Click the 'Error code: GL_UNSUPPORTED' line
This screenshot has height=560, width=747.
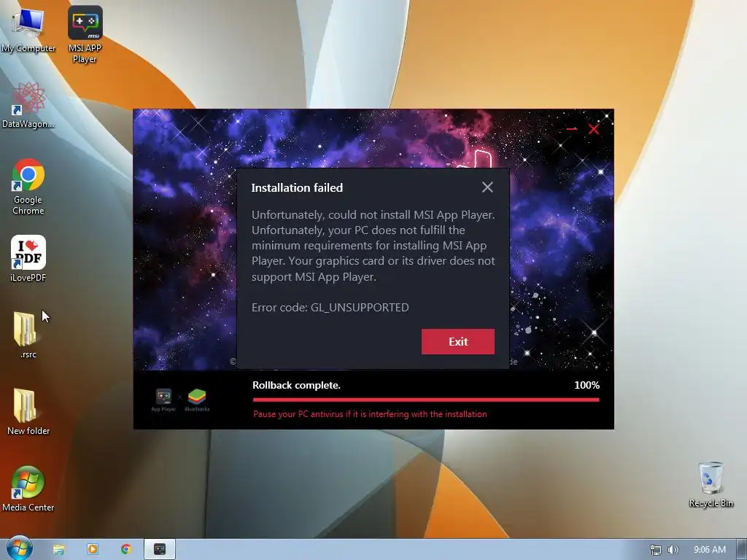330,307
